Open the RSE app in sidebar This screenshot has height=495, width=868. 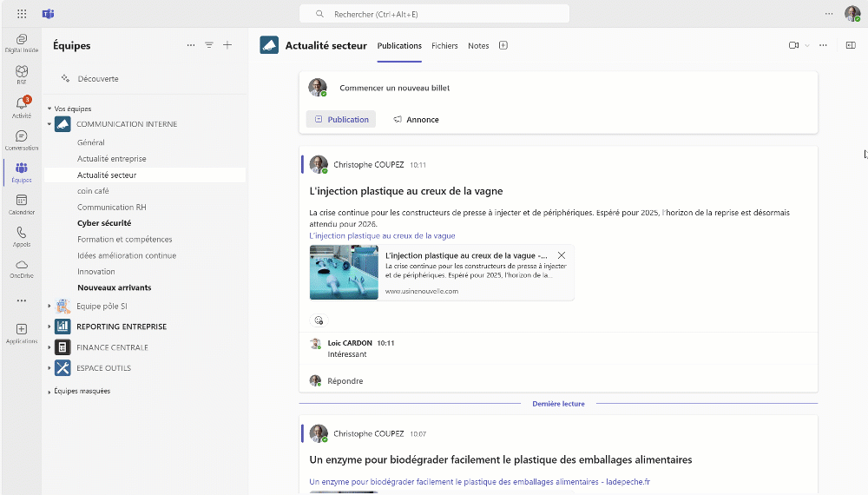(x=22, y=75)
